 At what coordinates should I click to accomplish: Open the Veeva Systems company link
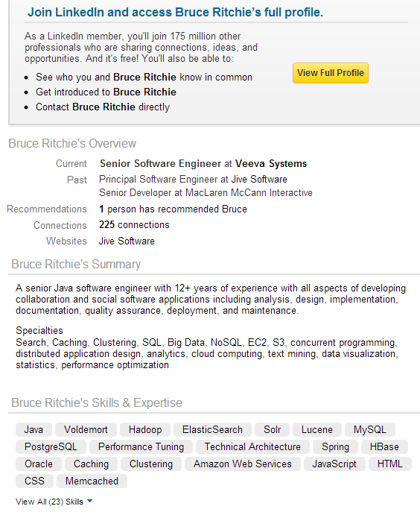(x=271, y=163)
